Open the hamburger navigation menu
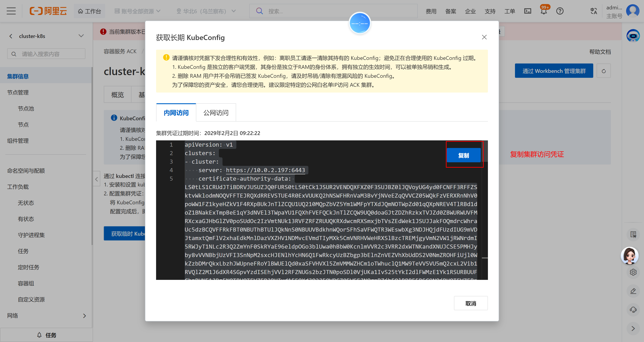 click(x=11, y=11)
